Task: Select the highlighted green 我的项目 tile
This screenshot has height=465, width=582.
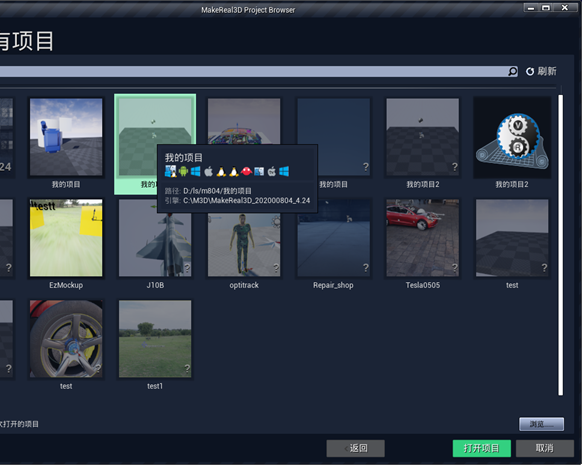Action: 155,144
